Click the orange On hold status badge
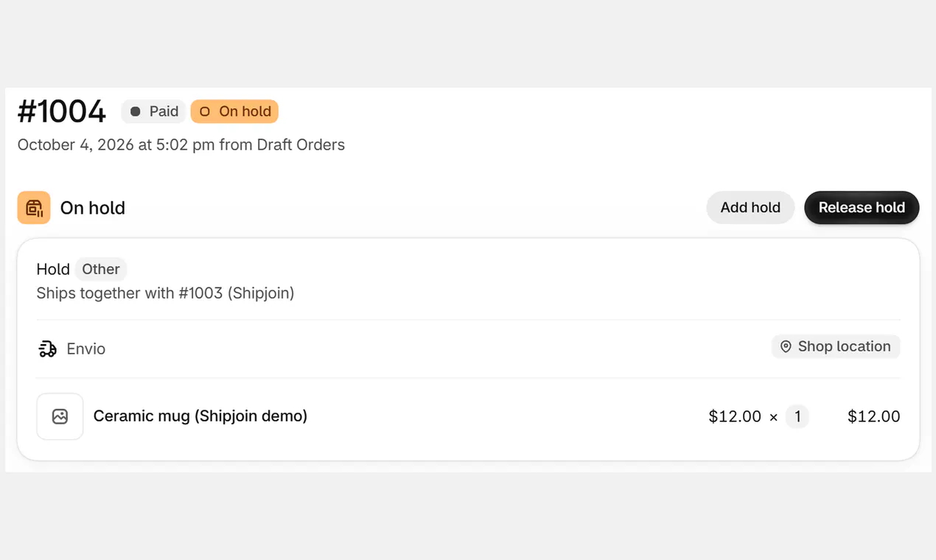This screenshot has width=936, height=560. [x=234, y=111]
